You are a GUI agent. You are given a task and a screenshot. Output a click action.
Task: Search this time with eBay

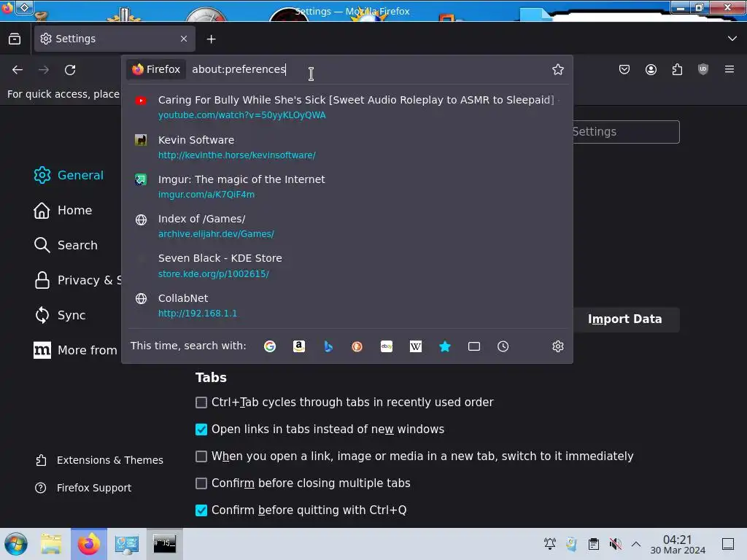pos(387,346)
